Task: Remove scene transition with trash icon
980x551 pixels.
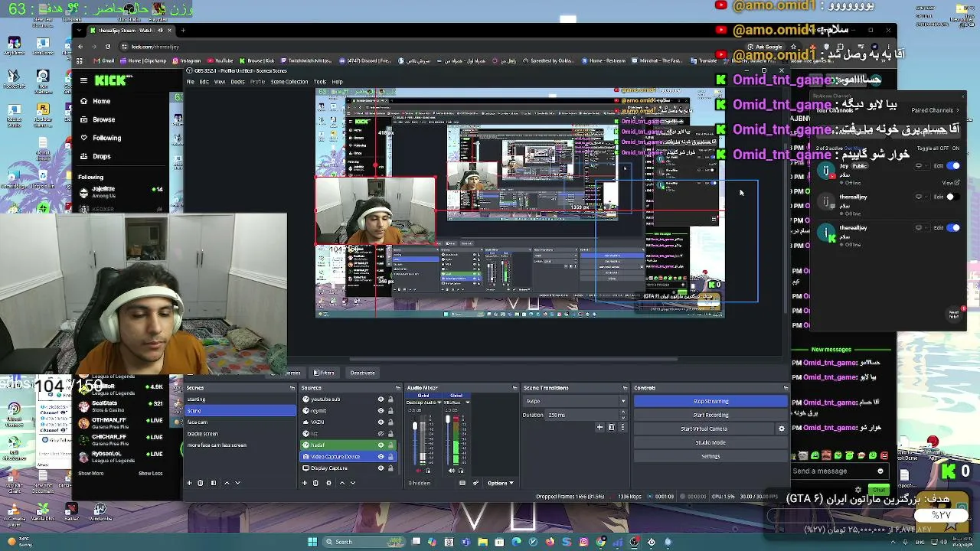Action: click(611, 427)
